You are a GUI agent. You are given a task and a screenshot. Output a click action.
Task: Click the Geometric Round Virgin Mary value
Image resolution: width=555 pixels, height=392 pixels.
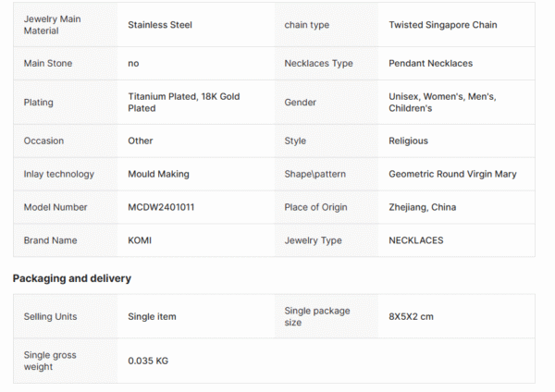pos(452,174)
